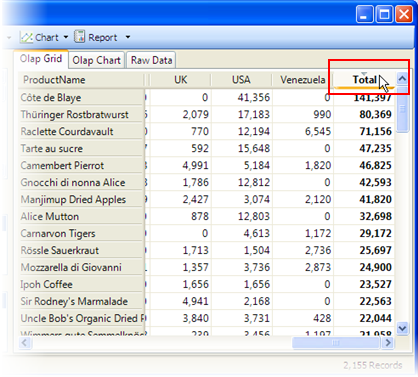The height and width of the screenshot is (377, 418).
Task: Select the Tarte au sucre row header
Action: [81, 149]
